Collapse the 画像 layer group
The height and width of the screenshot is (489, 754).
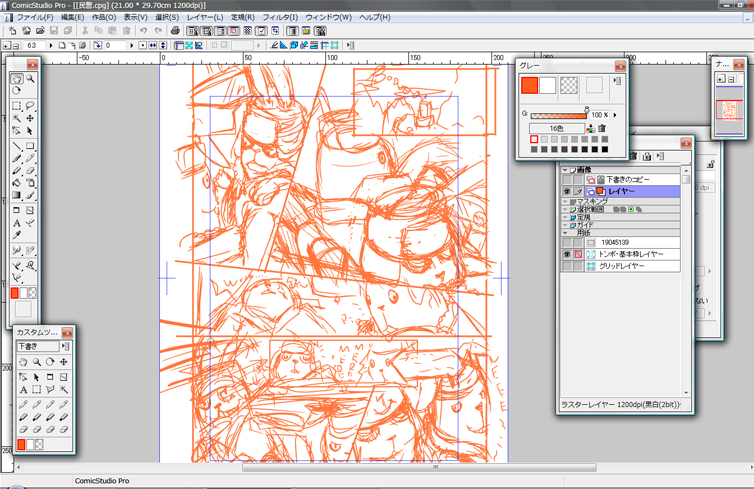tap(565, 170)
